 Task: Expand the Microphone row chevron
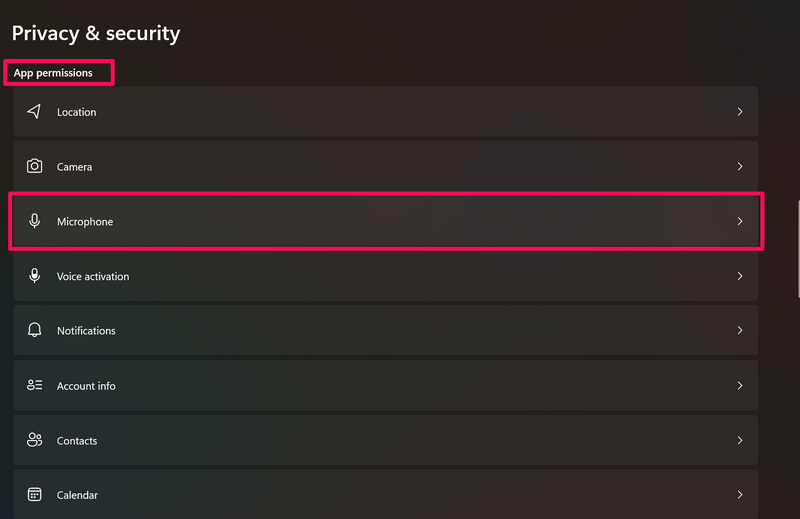[x=740, y=221]
